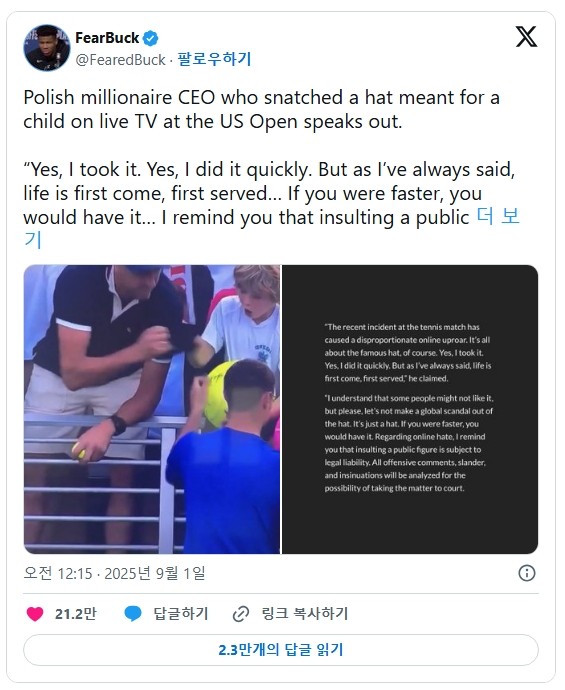Click the 답글하기 reply label

click(x=180, y=613)
